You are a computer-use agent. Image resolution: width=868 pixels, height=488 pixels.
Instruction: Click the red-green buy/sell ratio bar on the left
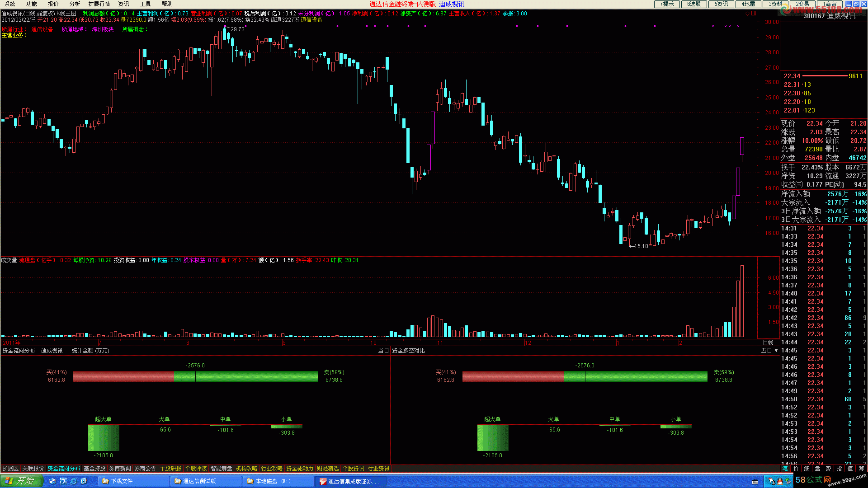pyautogui.click(x=195, y=376)
